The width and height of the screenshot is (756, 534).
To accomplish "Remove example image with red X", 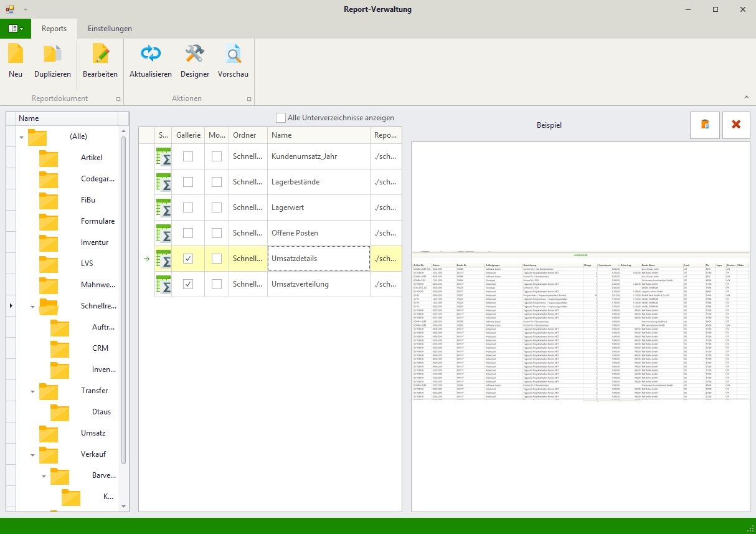I will [736, 125].
